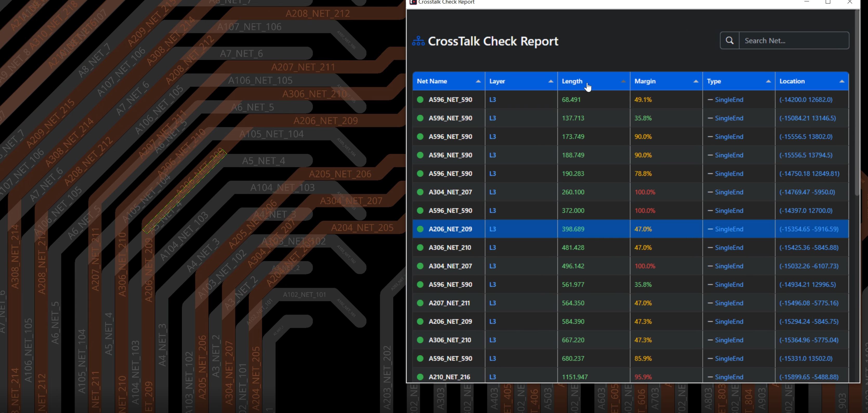Viewport: 868px width, 413px height.
Task: Click the Location column header label
Action: [x=792, y=81]
